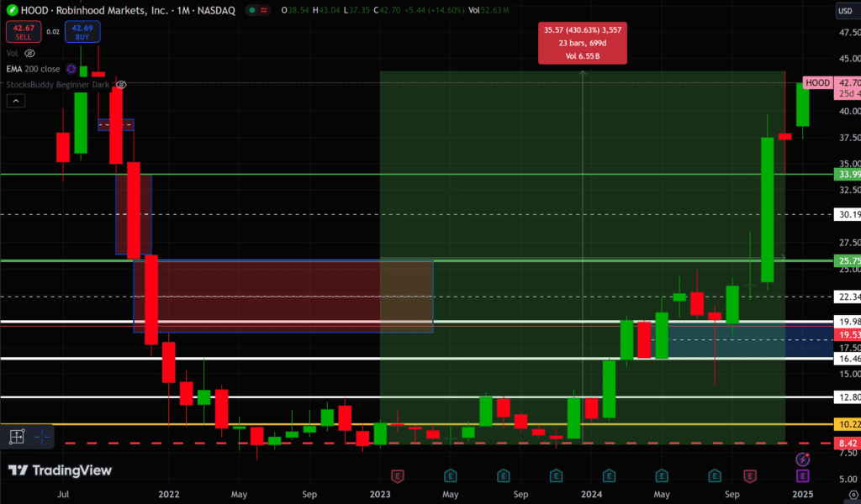Viewport: 861px width, 504px height.
Task: Open the earnings marker just before Sep 2023
Action: coord(503,475)
